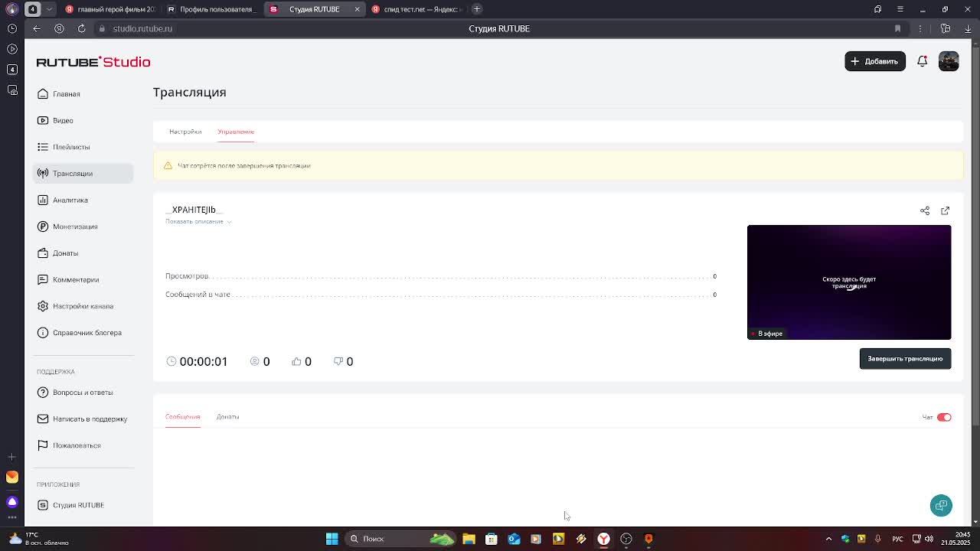Open Справочник блогера

(83, 332)
